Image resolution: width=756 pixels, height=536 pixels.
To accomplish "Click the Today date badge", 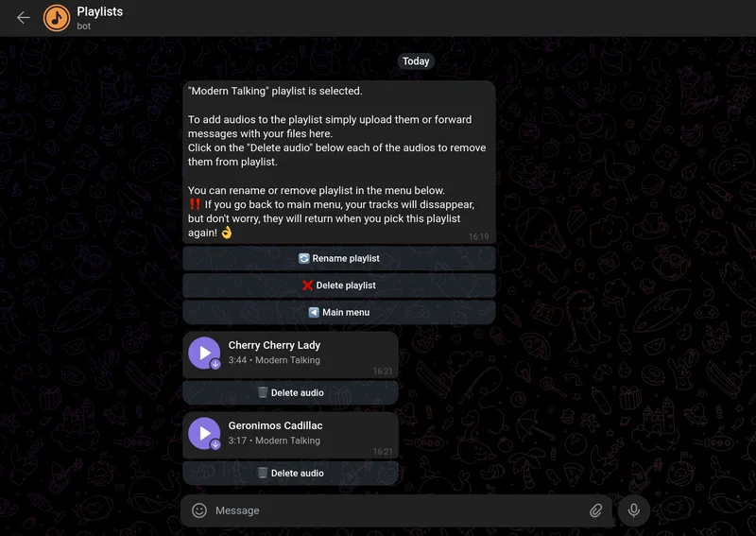I will (x=416, y=61).
